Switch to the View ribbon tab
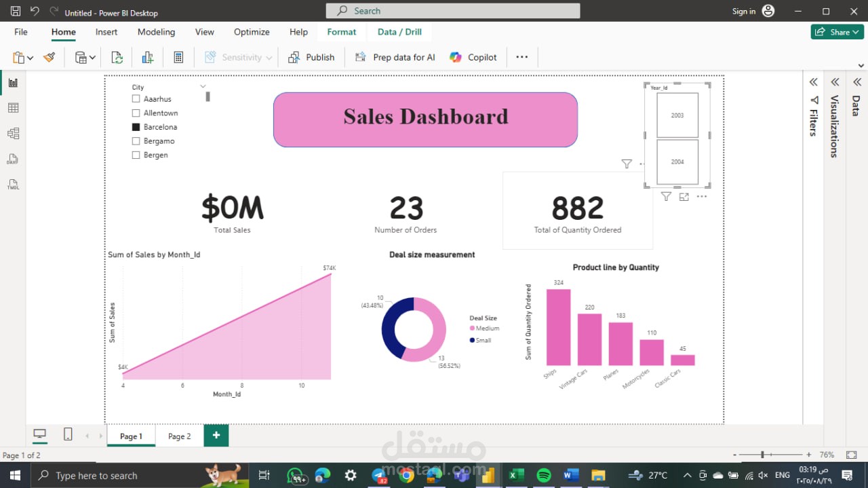Viewport: 868px width, 488px height. [205, 32]
